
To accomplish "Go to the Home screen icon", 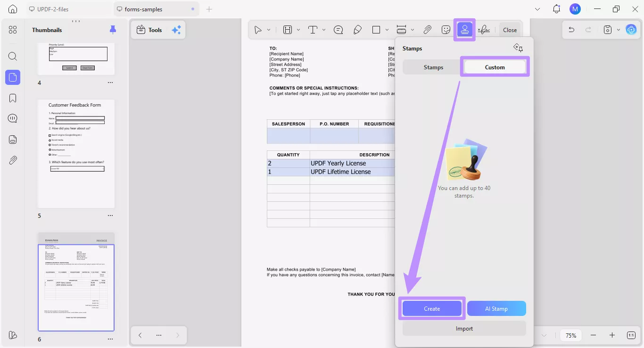I will click(13, 9).
